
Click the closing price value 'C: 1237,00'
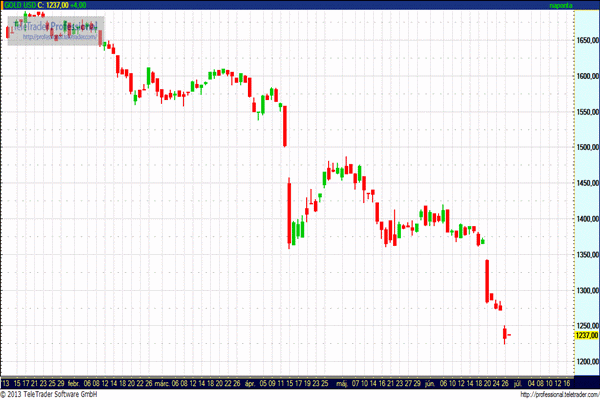56,6
